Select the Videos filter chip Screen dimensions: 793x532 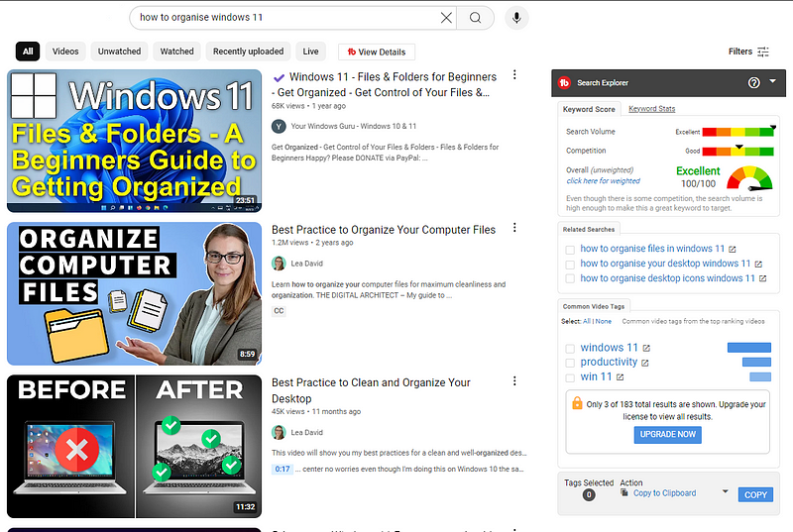click(65, 52)
